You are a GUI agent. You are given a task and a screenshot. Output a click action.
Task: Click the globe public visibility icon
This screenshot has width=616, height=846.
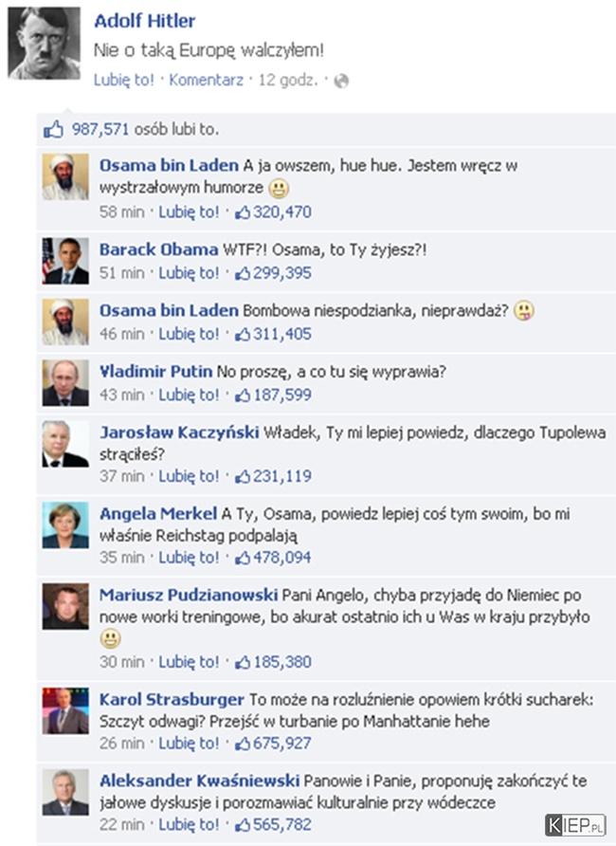coord(341,81)
